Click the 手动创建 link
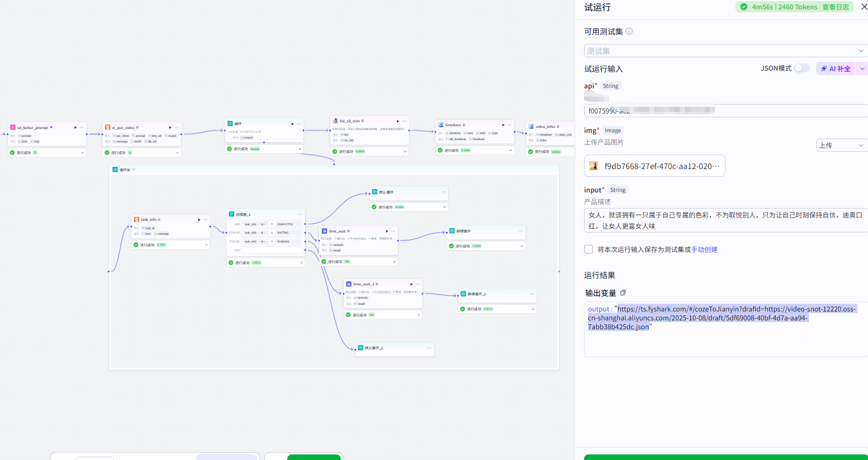868x460 pixels. [704, 250]
